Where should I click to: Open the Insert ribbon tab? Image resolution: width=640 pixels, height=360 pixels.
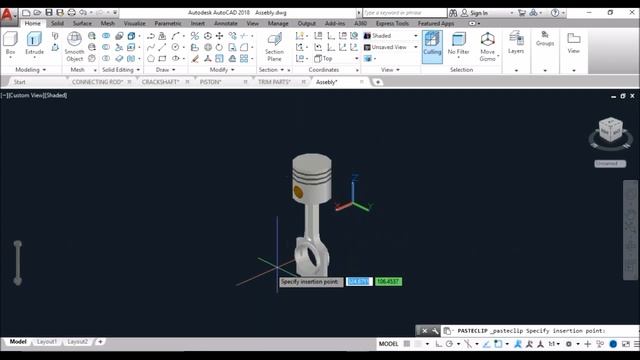(x=198, y=23)
